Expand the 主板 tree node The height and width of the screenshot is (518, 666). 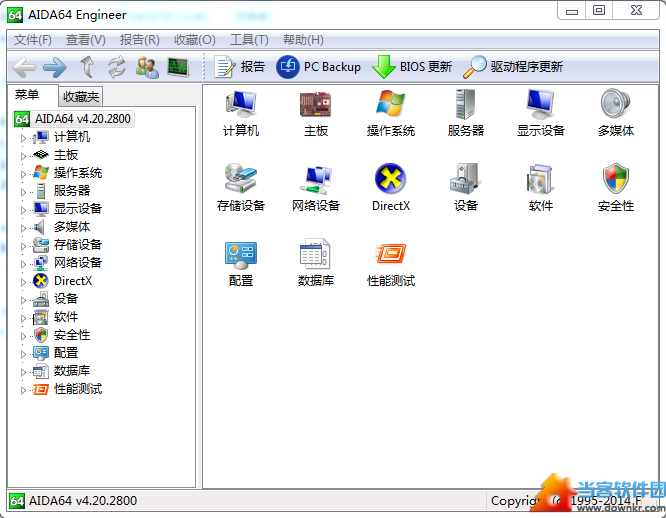(x=23, y=156)
